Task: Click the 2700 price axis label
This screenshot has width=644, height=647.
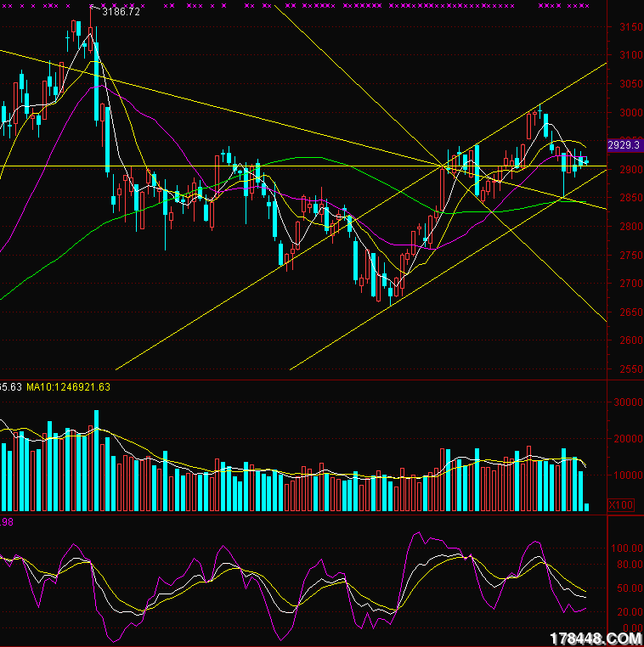Action: coord(631,284)
